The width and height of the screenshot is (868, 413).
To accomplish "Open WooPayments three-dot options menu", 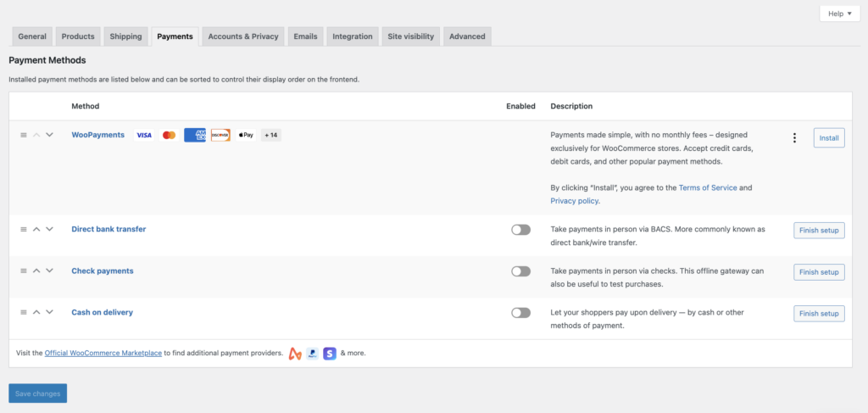I will pyautogui.click(x=794, y=138).
